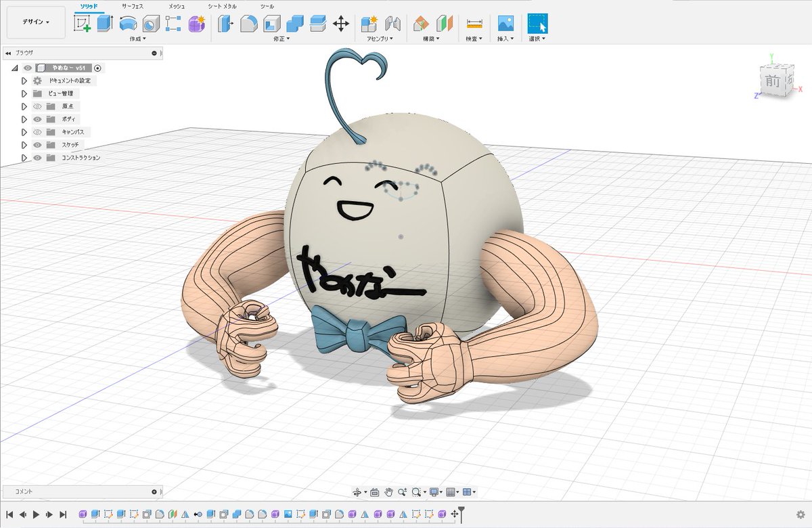812x528 pixels.
Task: Click the Insert image icon
Action: [x=505, y=24]
